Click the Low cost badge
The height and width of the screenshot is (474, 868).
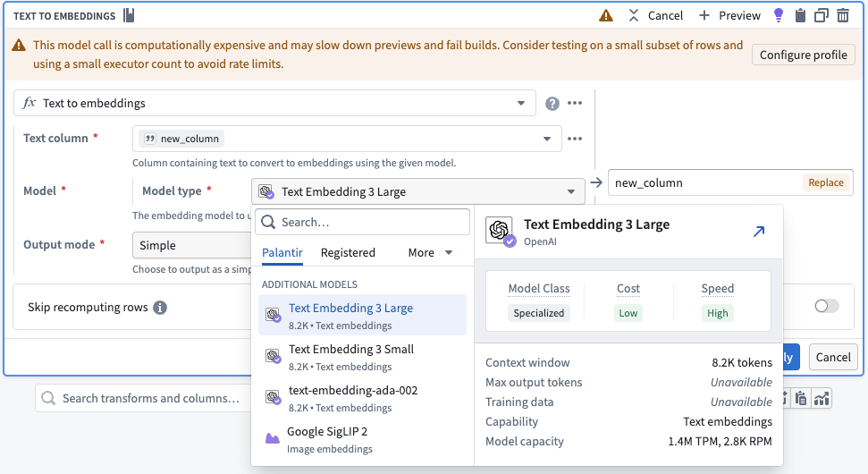[x=628, y=313]
